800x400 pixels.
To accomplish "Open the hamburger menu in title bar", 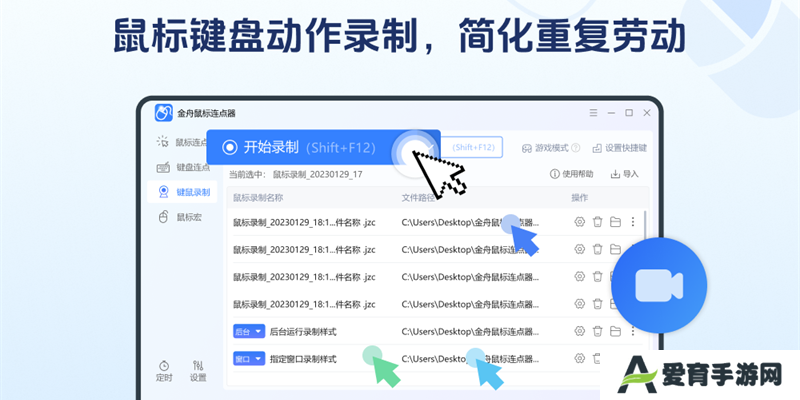I will coord(593,113).
